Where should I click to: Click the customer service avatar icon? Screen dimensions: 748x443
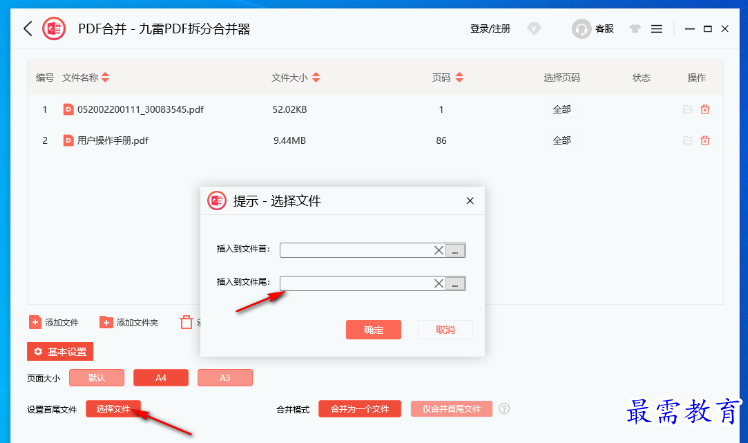(x=581, y=29)
